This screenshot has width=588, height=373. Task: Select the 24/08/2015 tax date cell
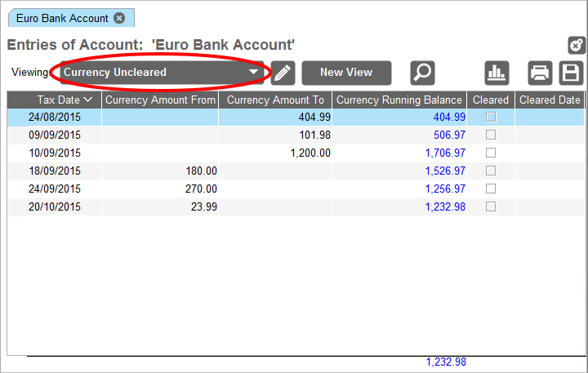55,117
